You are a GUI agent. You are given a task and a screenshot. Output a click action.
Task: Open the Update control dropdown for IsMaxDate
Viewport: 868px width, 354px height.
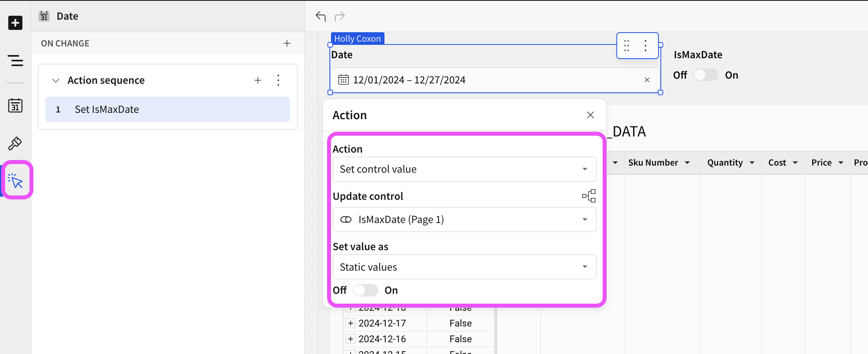[x=464, y=219]
